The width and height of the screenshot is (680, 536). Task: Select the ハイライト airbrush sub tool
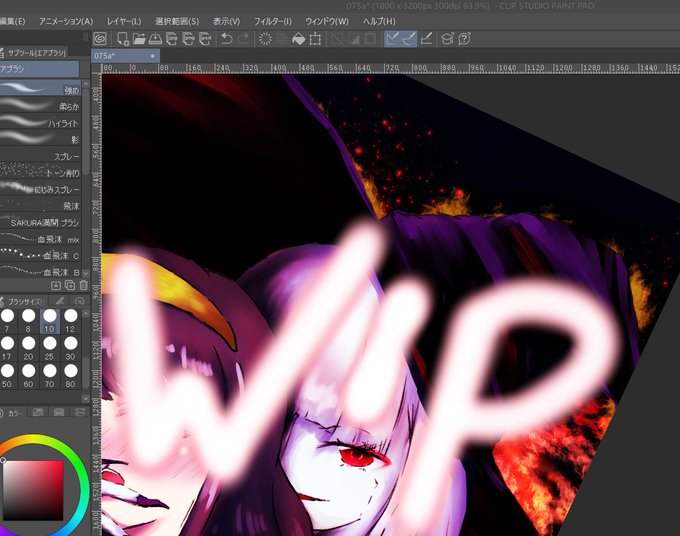point(40,123)
